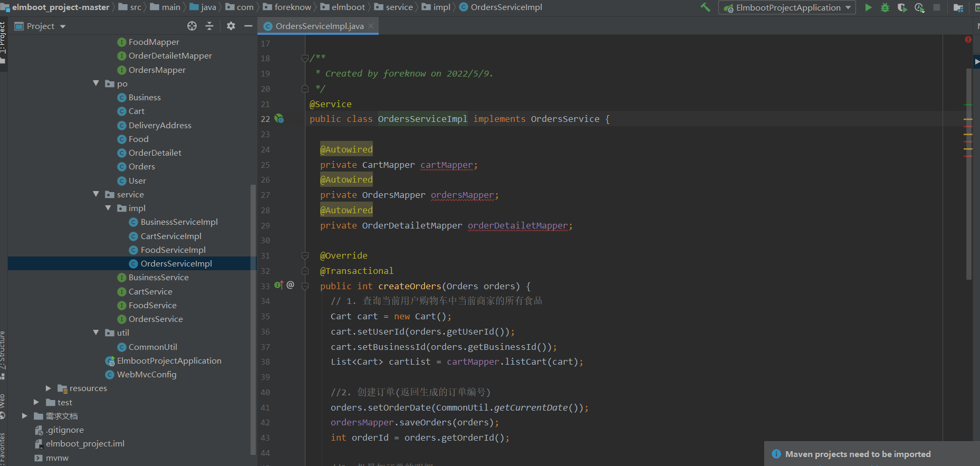
Task: Fold Javadoc comment at line 18
Action: pyautogui.click(x=305, y=58)
